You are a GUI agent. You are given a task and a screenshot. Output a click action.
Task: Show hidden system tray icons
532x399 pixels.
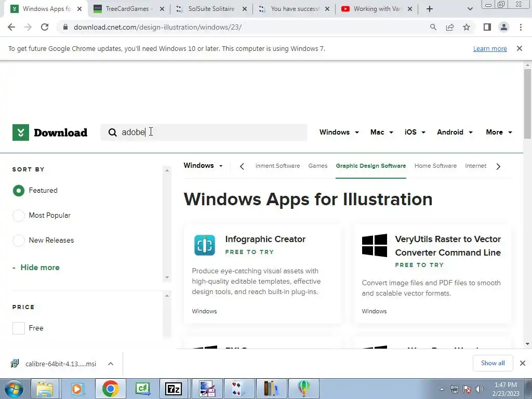[442, 389]
